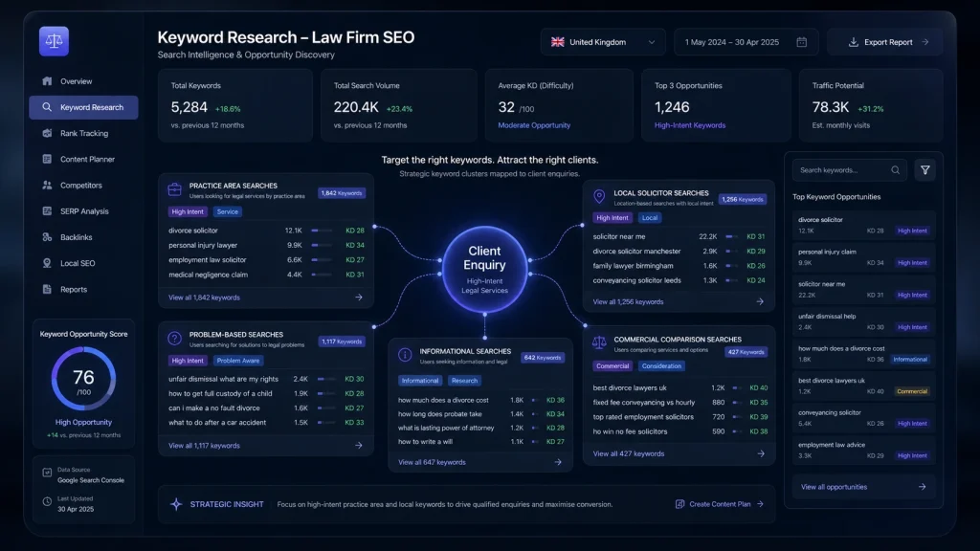980x551 pixels.
Task: Go to Rank Tracking in sidebar
Action: (x=83, y=133)
